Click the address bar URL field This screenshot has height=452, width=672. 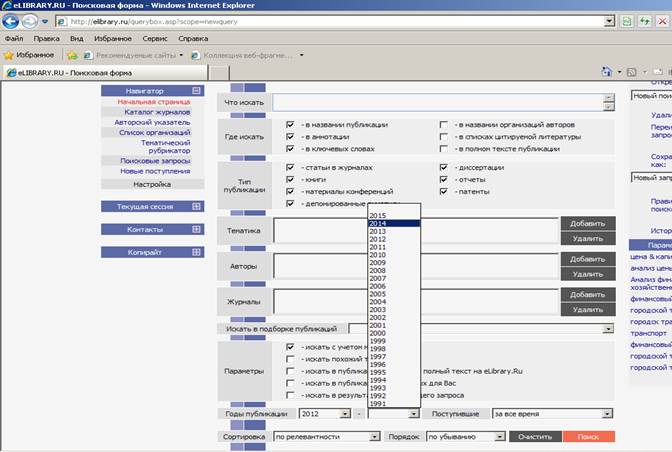coord(330,21)
